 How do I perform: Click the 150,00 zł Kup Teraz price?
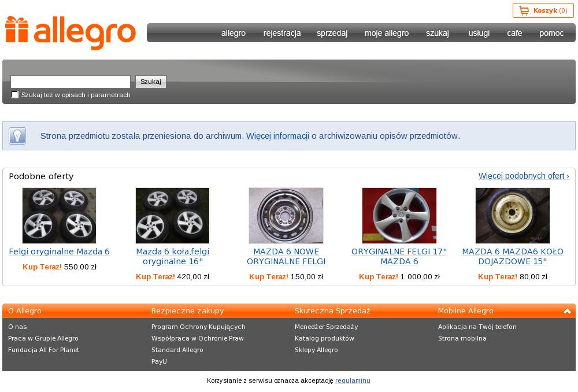pos(286,276)
